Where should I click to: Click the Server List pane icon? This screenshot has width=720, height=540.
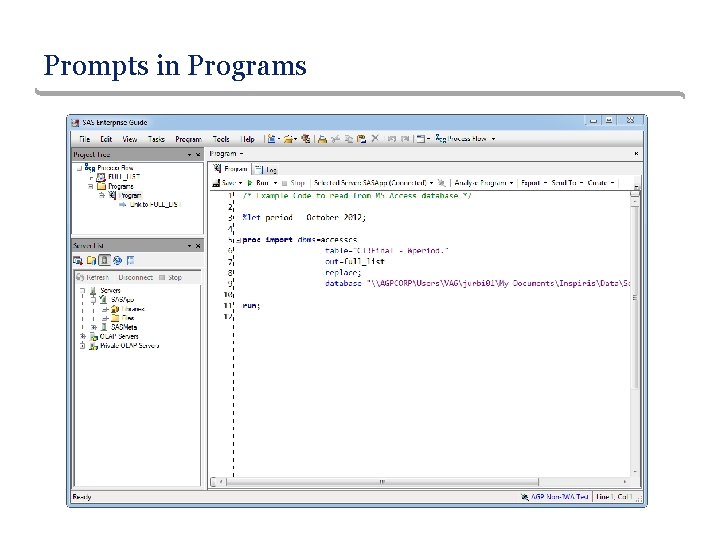(105, 261)
